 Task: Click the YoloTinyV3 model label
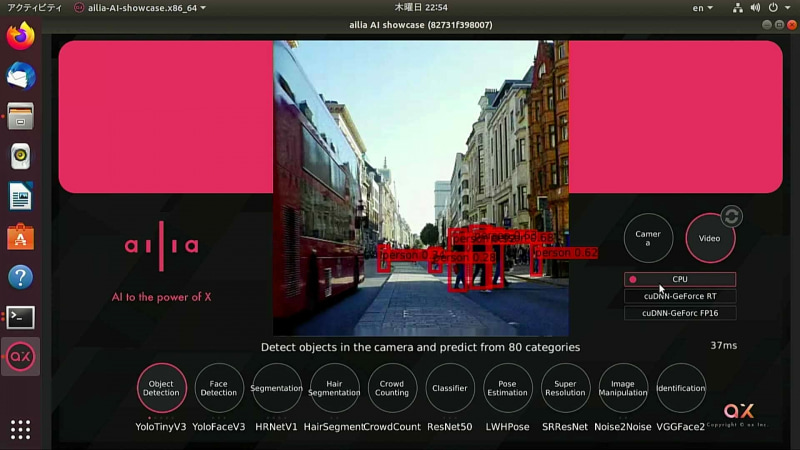(161, 427)
